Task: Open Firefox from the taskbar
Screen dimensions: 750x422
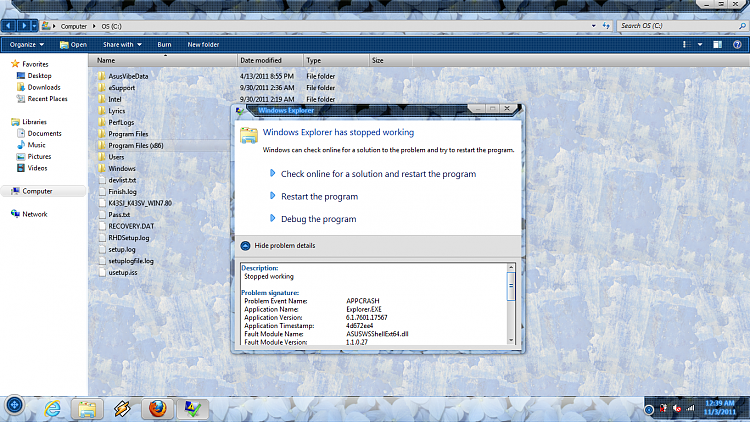Action: point(157,409)
